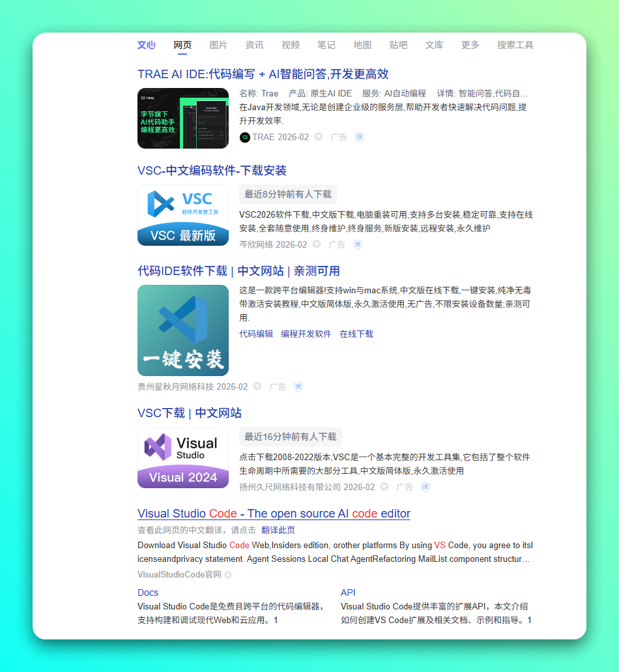Image resolution: width=619 pixels, height=672 pixels.
Task: Click the 在线下载 sublink
Action: pyautogui.click(x=356, y=334)
